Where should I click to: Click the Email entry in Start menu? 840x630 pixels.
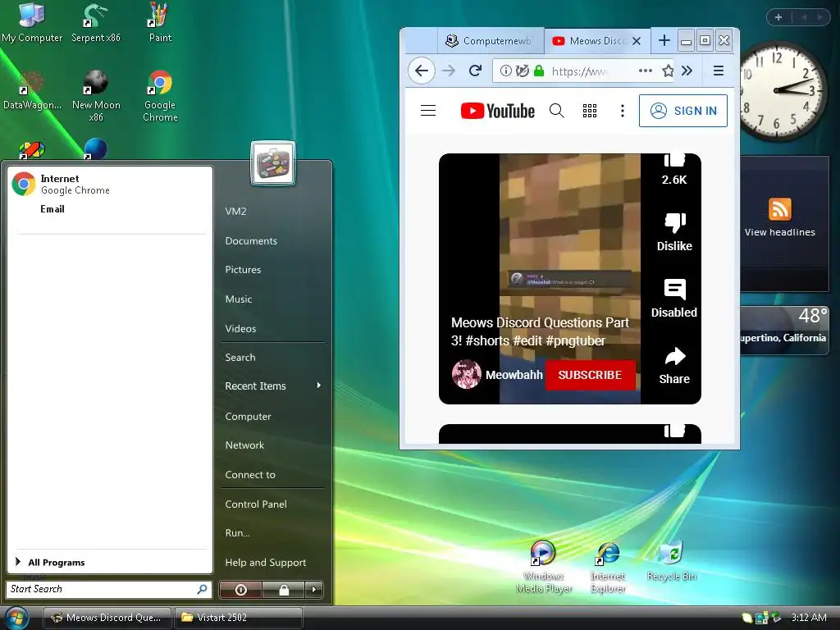[52, 209]
